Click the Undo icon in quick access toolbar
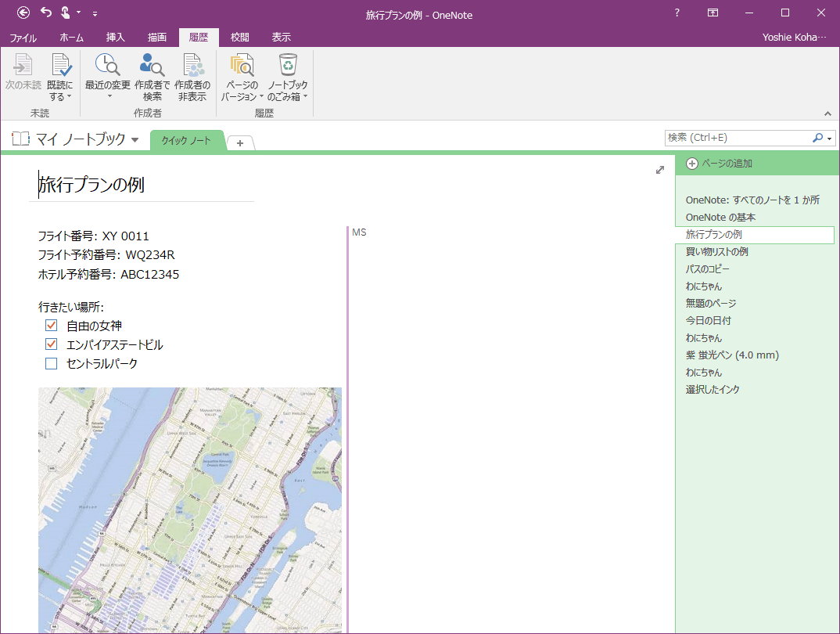This screenshot has width=840, height=634. click(x=45, y=13)
